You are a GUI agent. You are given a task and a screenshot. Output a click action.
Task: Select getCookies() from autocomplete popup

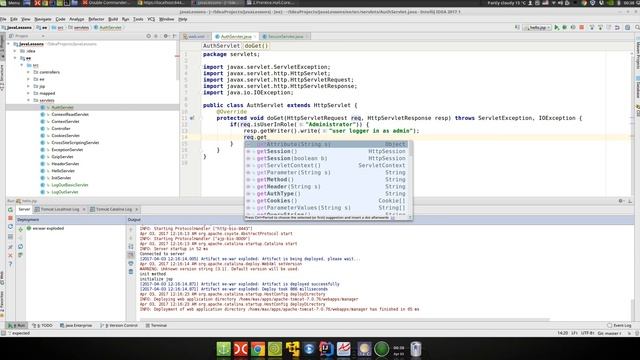pyautogui.click(x=327, y=201)
